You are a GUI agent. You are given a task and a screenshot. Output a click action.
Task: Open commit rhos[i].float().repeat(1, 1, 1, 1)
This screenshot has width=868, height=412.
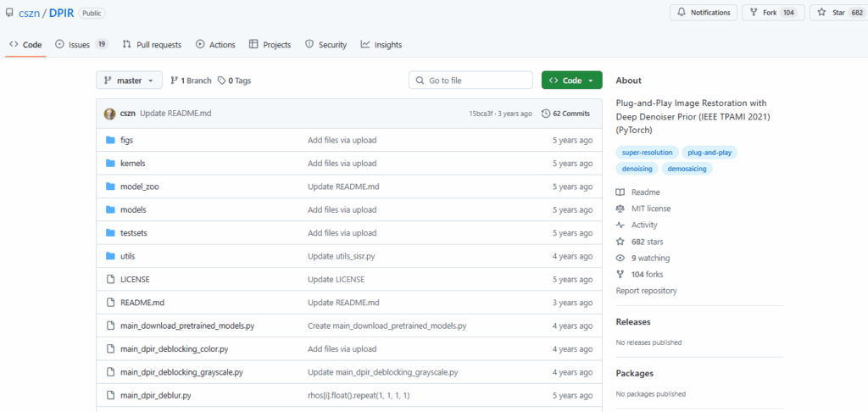[359, 396]
